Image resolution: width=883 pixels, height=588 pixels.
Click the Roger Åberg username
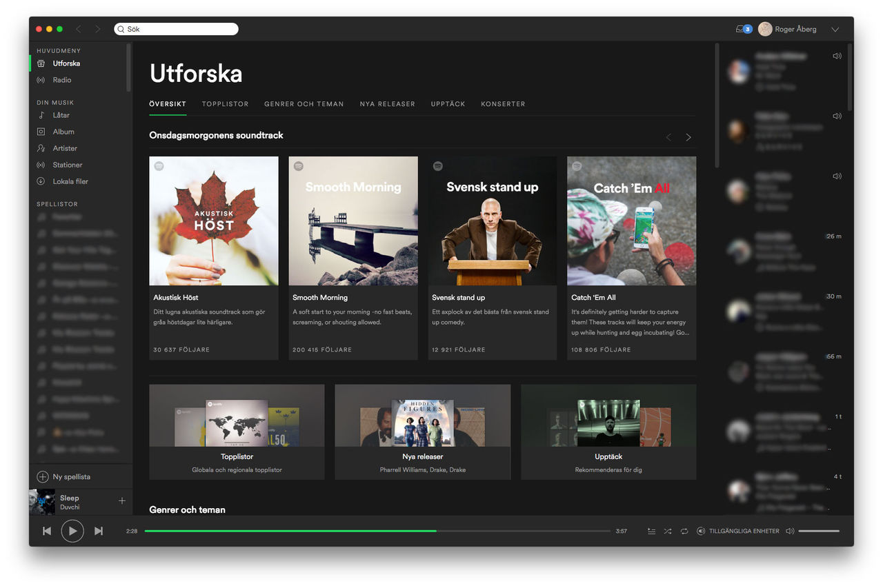click(795, 29)
